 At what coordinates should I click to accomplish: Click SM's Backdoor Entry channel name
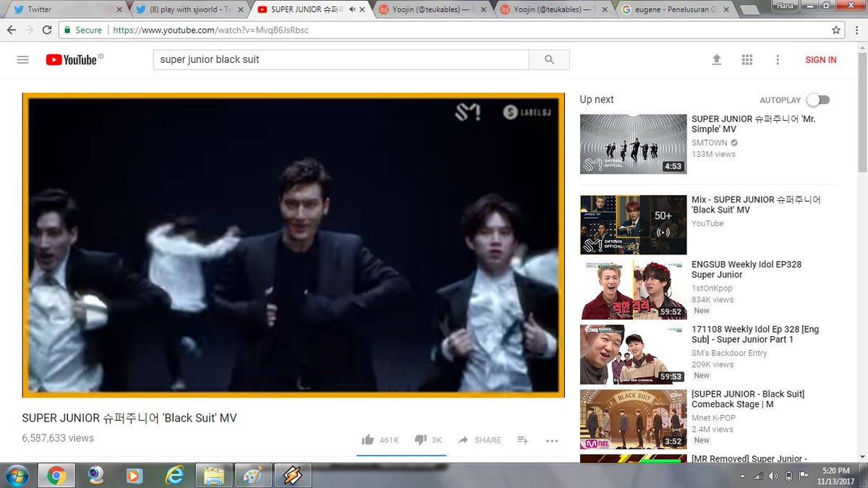(729, 354)
